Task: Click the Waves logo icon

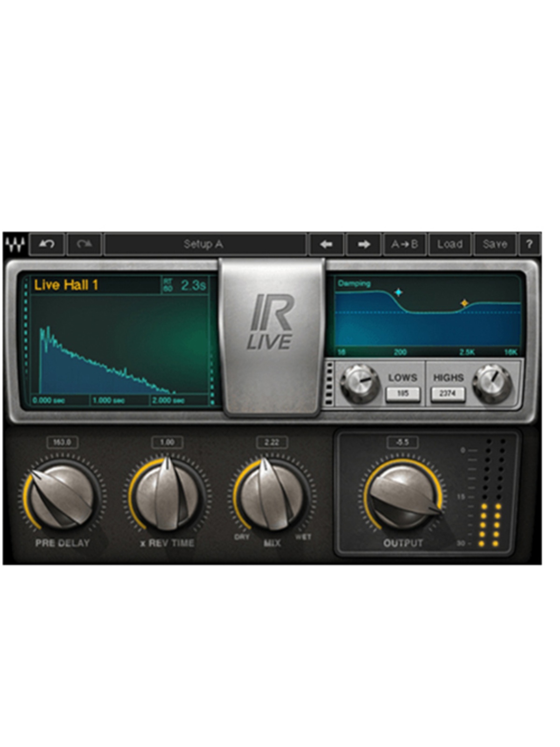Action: click(15, 244)
